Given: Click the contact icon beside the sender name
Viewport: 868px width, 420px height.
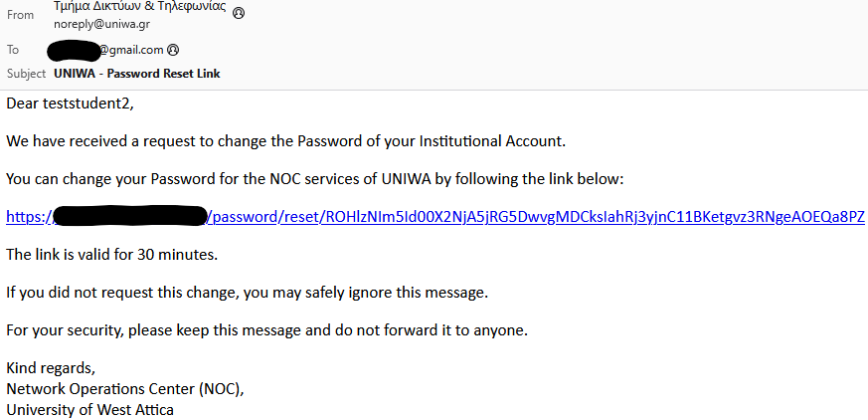Looking at the screenshot, I should click(239, 13).
